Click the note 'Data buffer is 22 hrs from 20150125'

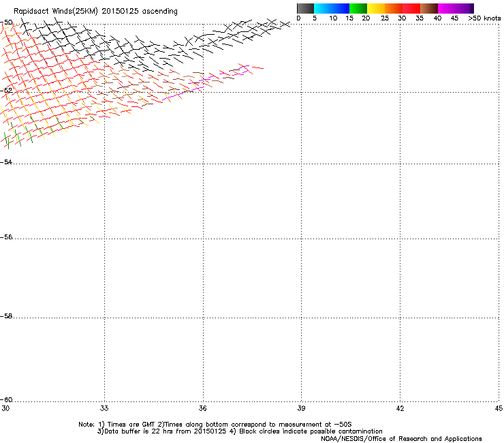click(166, 431)
